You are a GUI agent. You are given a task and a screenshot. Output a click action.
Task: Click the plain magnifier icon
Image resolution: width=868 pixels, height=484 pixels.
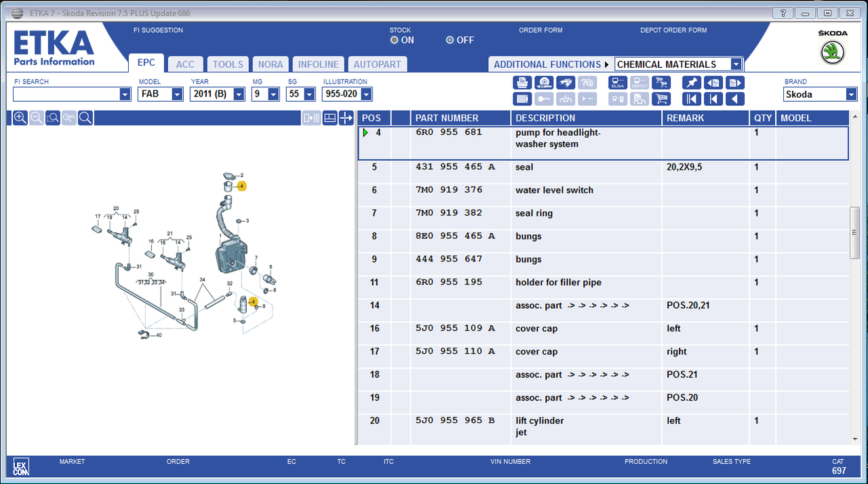pos(85,118)
